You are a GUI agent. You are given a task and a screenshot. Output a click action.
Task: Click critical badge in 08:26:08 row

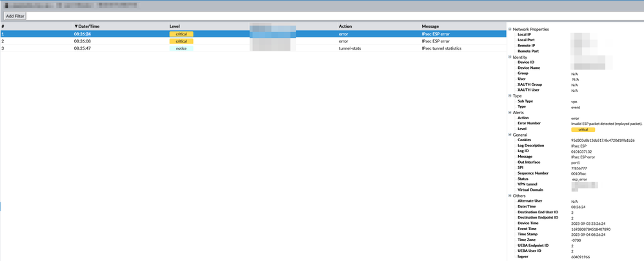click(x=181, y=41)
